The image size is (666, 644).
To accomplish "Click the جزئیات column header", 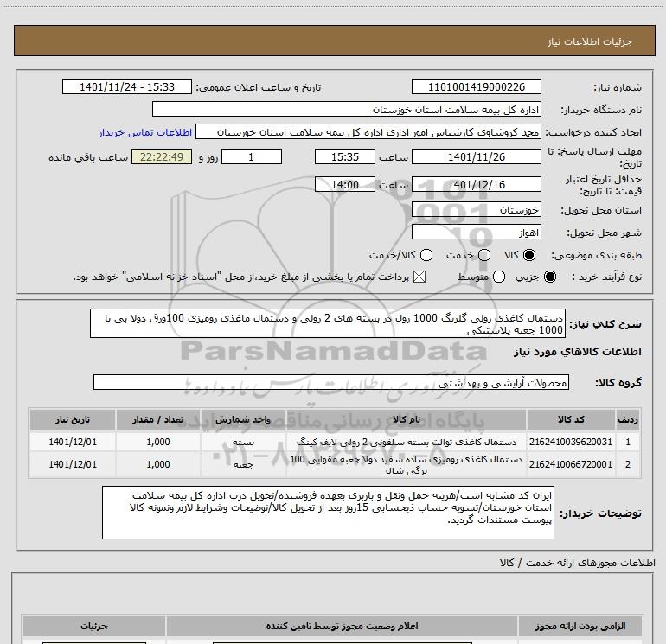I will click(94, 626).
